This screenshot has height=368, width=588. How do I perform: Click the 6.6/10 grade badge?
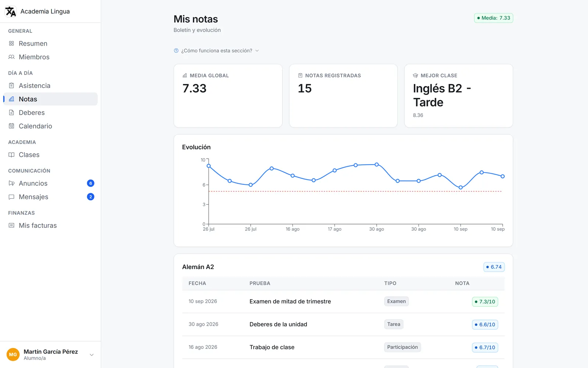485,325
